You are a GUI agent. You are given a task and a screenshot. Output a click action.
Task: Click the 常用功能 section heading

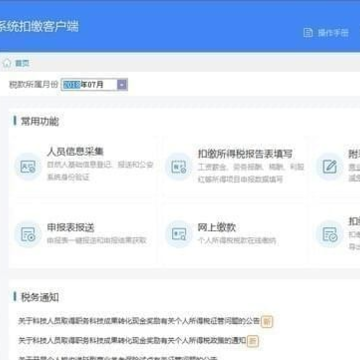pos(40,121)
